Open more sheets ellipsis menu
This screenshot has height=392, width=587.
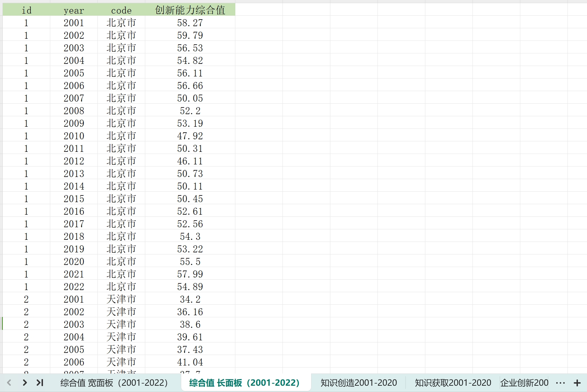tap(560, 383)
